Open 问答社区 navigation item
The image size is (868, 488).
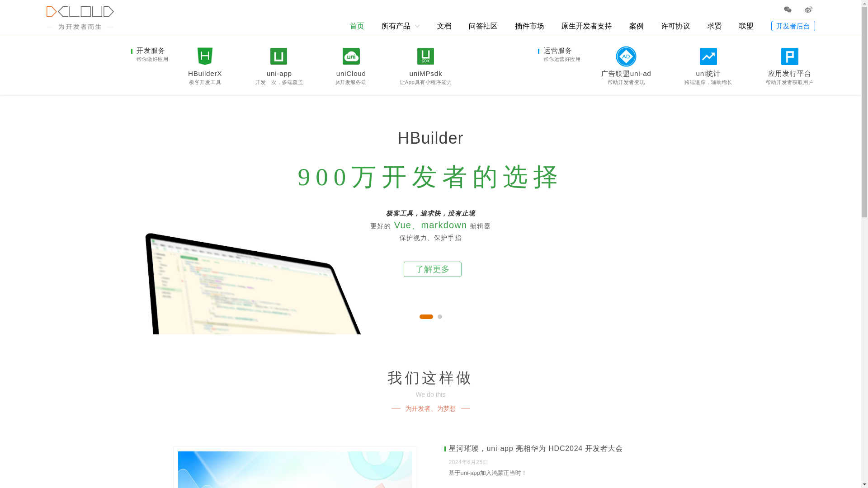pos(483,26)
